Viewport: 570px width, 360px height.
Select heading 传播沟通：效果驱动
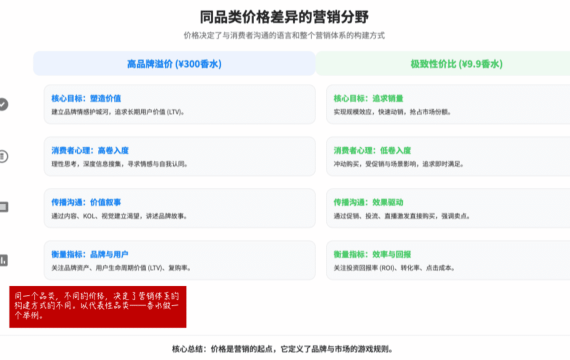(369, 202)
